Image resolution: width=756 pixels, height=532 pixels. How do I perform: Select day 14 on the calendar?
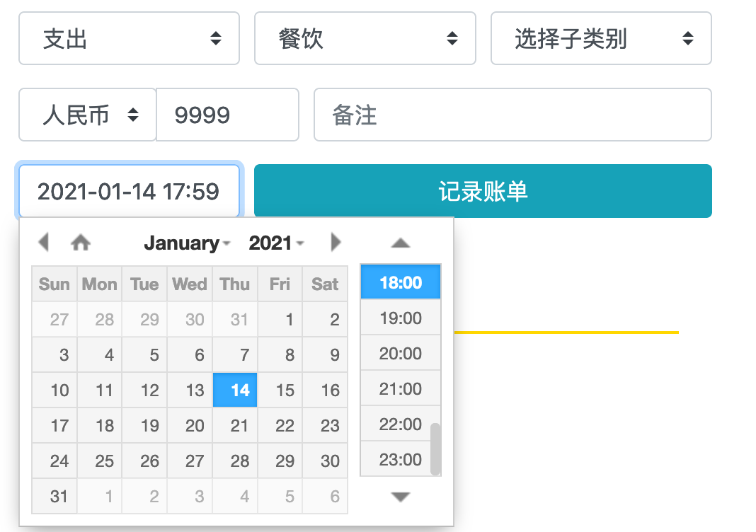pyautogui.click(x=234, y=390)
